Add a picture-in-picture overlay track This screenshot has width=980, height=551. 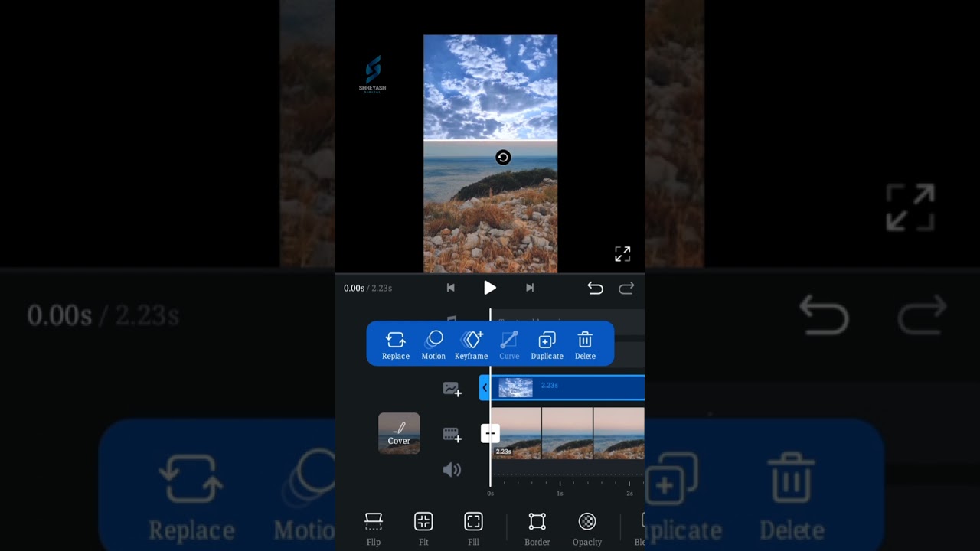pyautogui.click(x=452, y=390)
